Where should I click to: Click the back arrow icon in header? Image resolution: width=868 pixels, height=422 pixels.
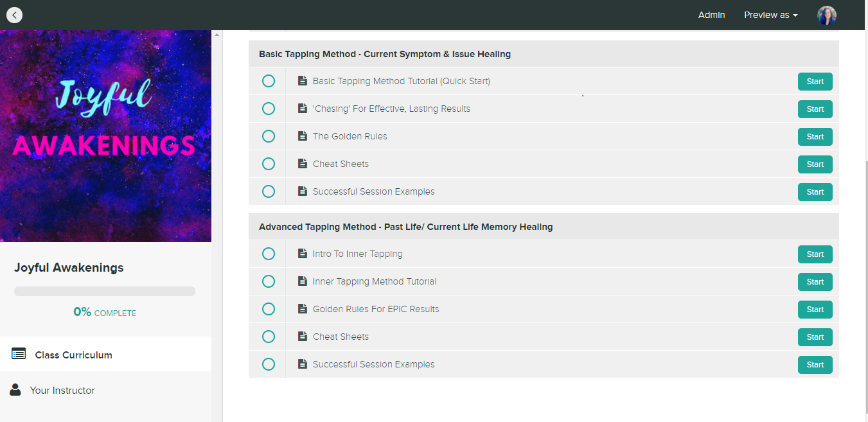tap(14, 15)
